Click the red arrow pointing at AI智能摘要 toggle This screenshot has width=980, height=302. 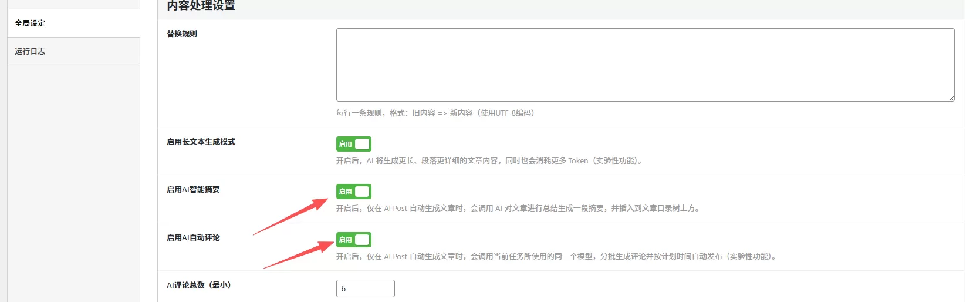tap(290, 217)
